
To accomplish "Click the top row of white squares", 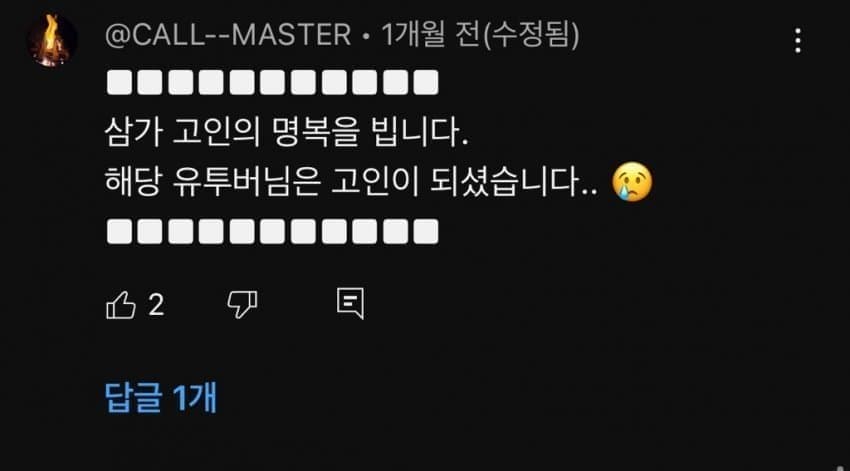I will (x=273, y=82).
